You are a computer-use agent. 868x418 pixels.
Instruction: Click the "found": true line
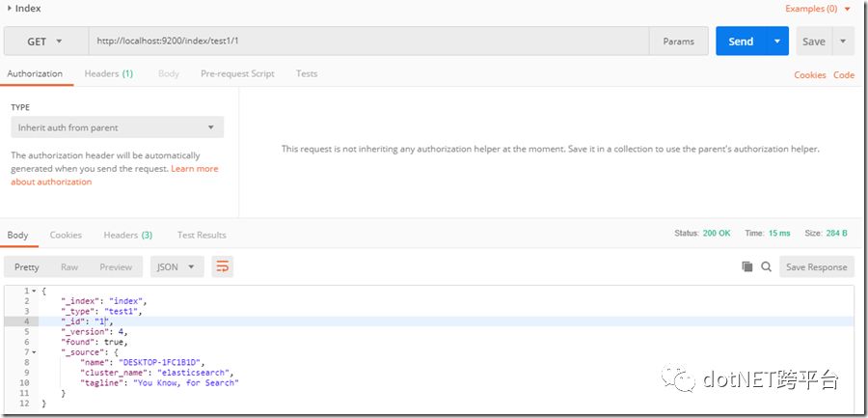click(x=95, y=342)
